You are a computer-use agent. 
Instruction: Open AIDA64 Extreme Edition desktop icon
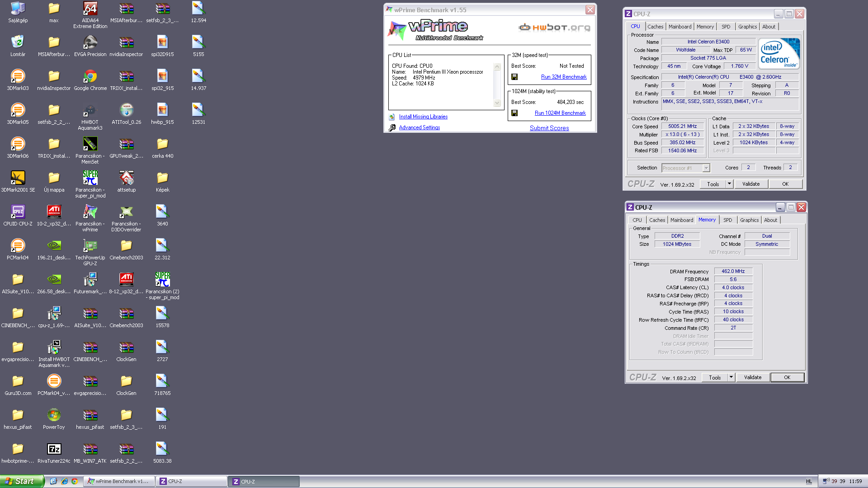click(x=90, y=8)
